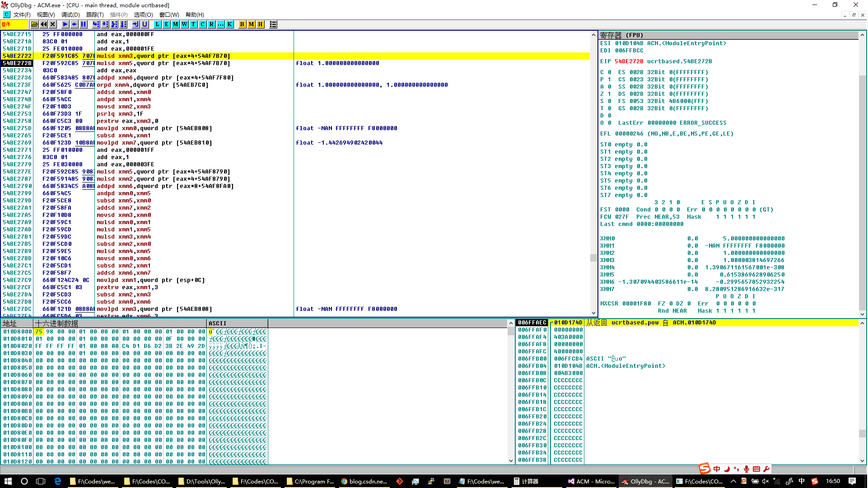Select the 'orpd xmm4' instruction row
Viewport: 868px width, 488px height.
click(295, 85)
